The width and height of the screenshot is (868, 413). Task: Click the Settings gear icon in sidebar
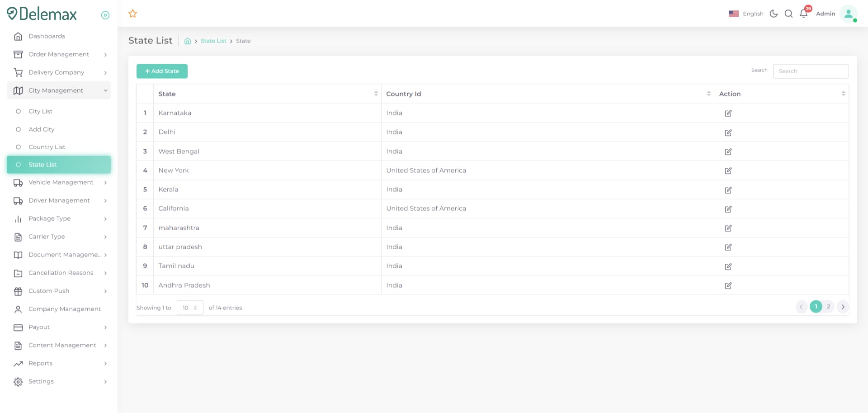tap(18, 382)
